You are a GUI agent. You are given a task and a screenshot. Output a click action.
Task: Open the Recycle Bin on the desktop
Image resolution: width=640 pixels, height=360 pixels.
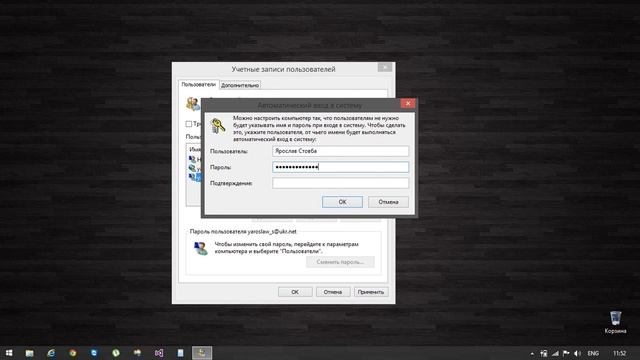coord(615,322)
